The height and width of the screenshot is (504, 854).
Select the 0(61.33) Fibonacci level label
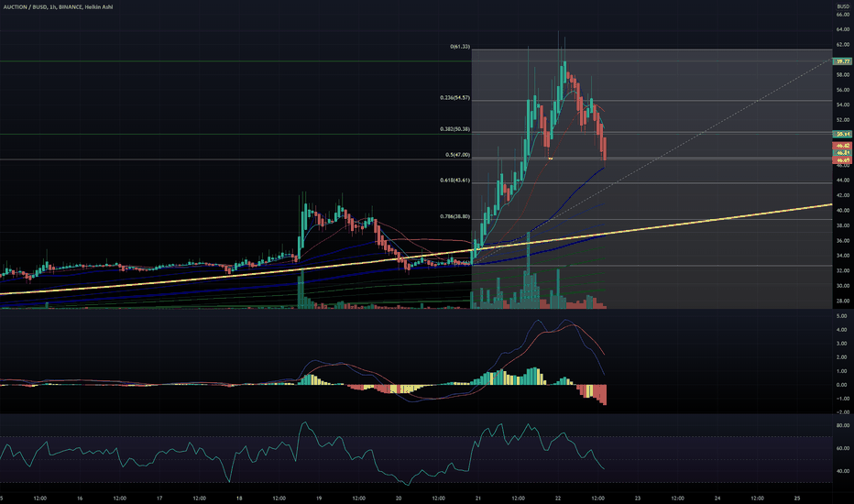pos(460,47)
